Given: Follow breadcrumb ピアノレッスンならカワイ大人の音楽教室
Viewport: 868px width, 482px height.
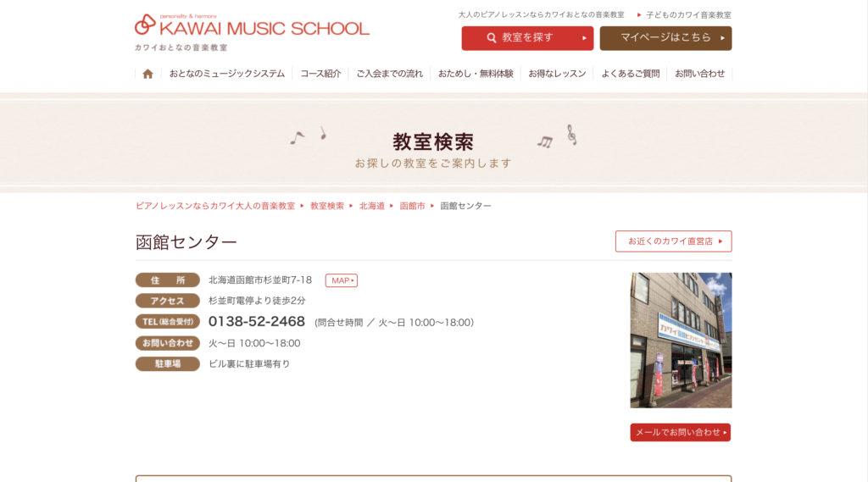Looking at the screenshot, I should point(215,206).
